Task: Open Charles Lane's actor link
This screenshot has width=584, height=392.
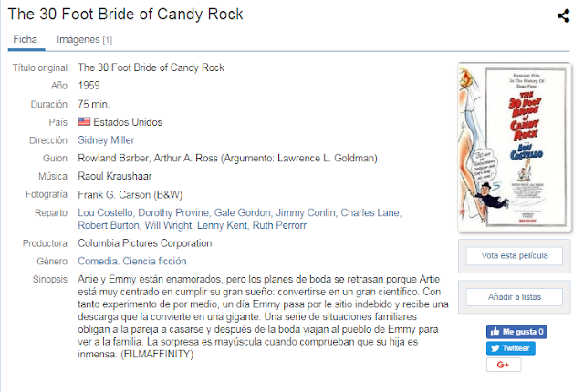Action: [x=370, y=213]
